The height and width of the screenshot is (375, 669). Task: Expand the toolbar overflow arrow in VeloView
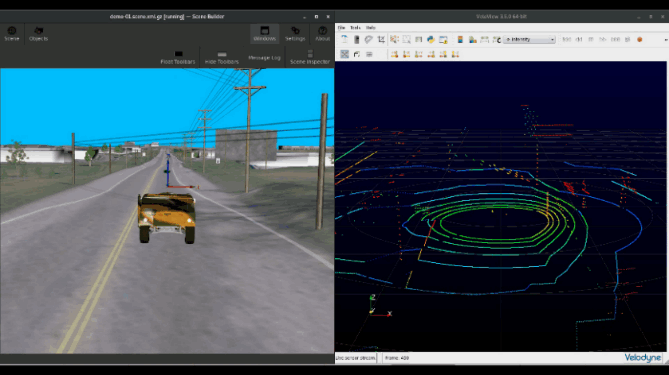click(x=666, y=40)
